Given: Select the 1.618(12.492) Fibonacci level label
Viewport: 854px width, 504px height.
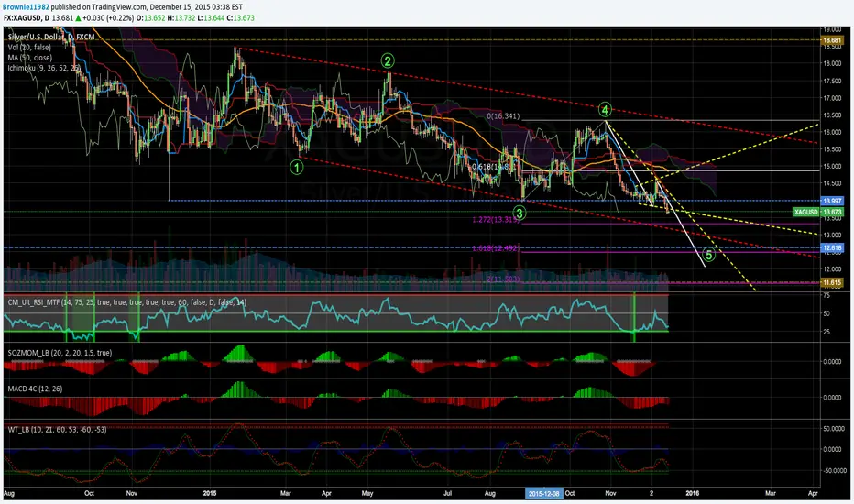Looking at the screenshot, I should pos(495,248).
